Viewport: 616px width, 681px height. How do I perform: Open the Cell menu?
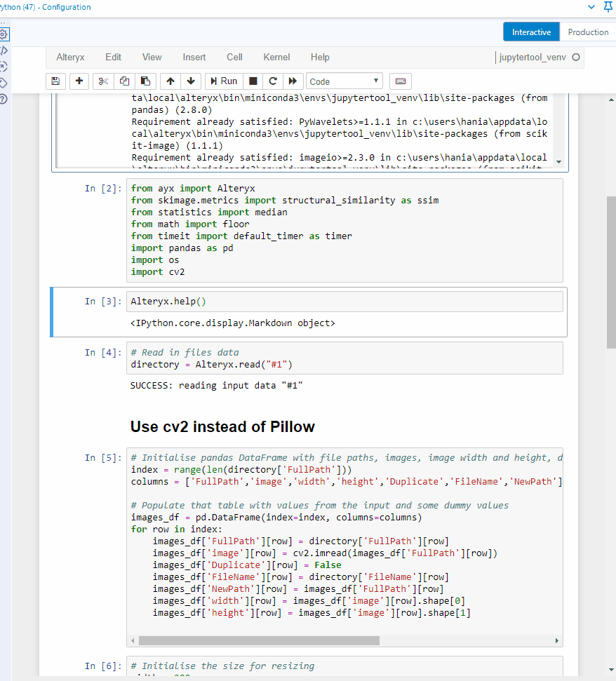(x=234, y=58)
